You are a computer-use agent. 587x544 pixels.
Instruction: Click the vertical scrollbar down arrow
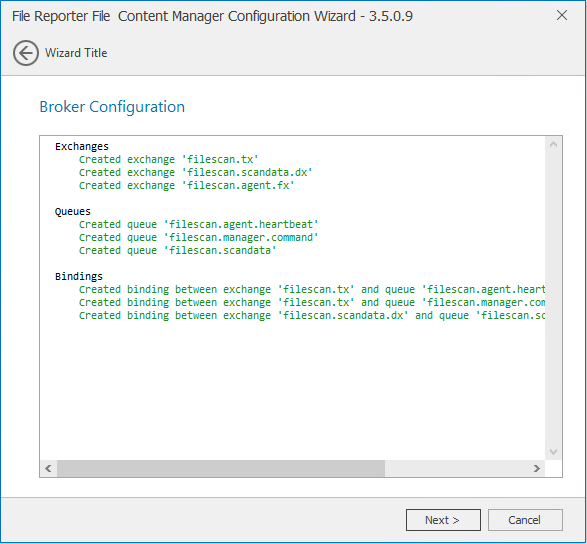(553, 452)
